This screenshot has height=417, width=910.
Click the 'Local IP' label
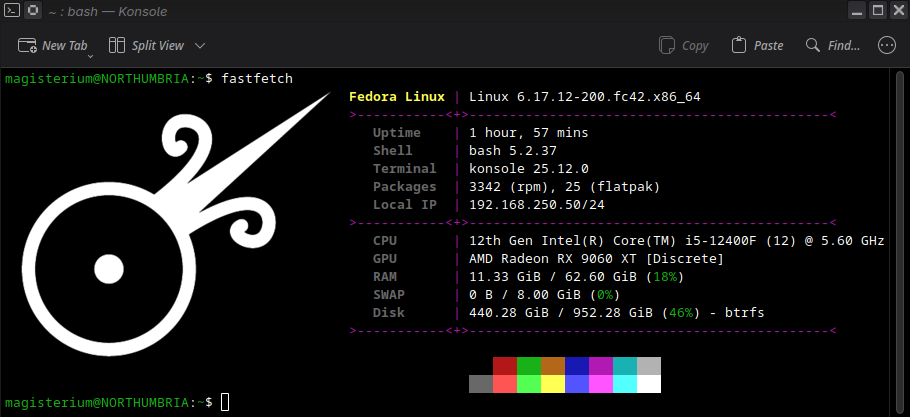coord(405,205)
